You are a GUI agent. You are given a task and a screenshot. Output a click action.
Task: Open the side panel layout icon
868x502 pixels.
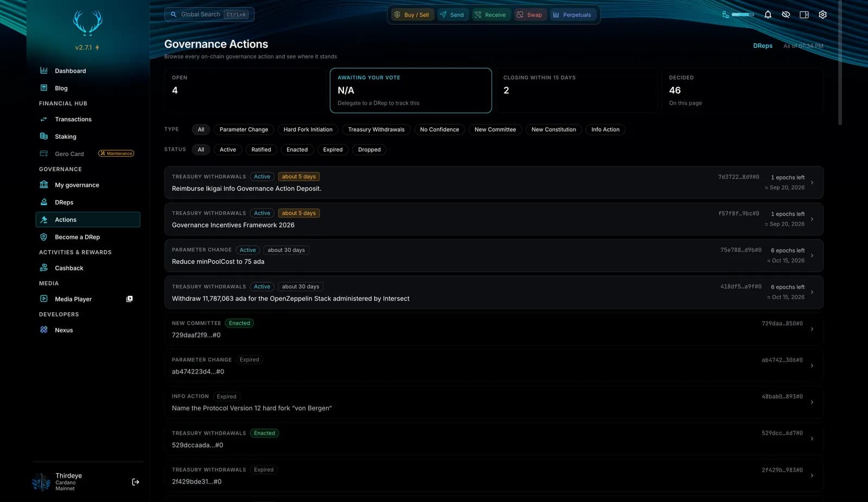[804, 15]
